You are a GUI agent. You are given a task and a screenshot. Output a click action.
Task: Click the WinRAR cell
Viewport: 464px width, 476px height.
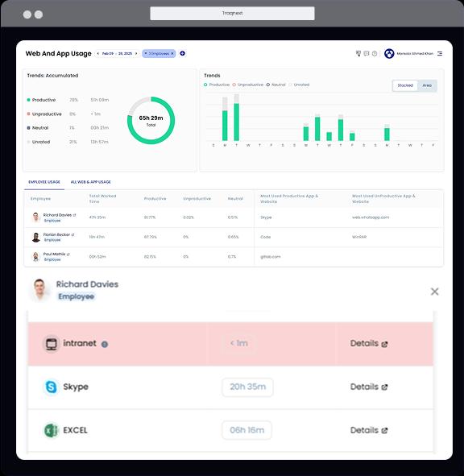pyautogui.click(x=359, y=237)
